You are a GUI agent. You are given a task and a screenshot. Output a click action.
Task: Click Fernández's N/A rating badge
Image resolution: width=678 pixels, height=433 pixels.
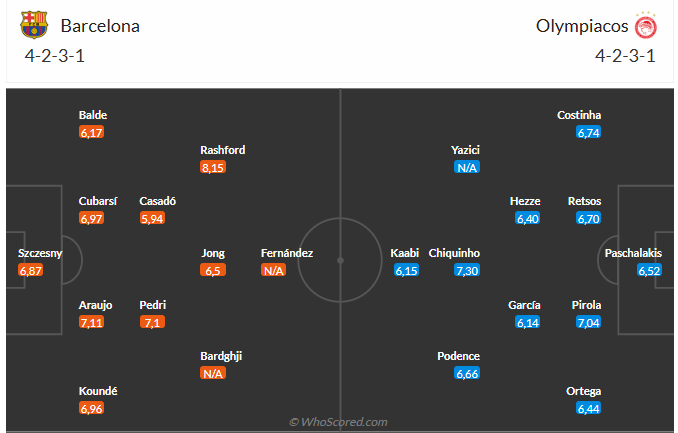coord(273,270)
